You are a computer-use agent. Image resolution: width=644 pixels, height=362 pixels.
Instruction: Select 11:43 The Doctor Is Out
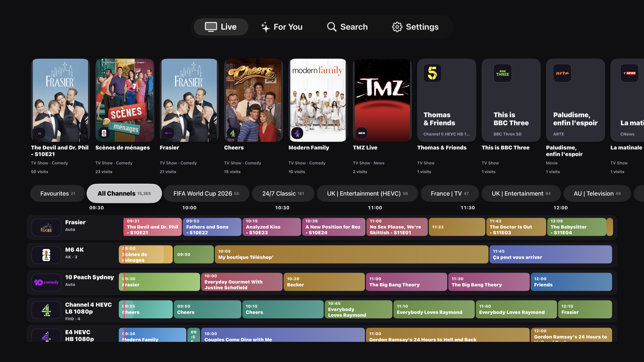pyautogui.click(x=516, y=227)
